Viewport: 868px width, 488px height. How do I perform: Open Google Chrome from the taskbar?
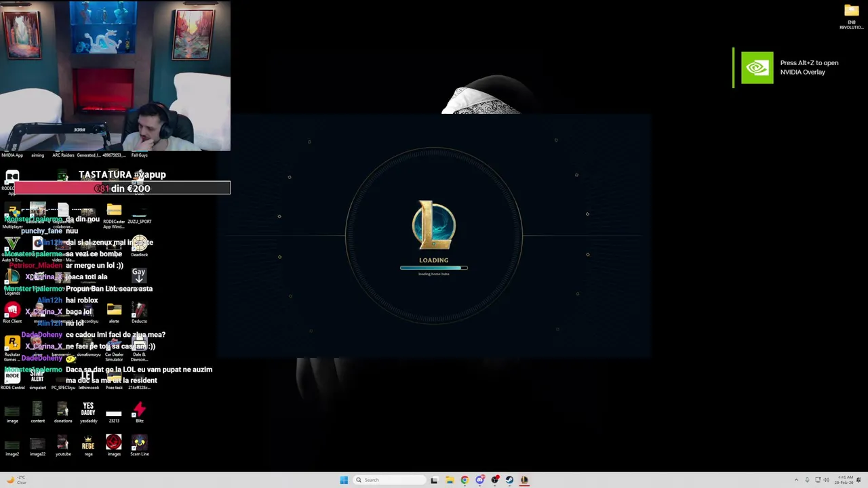click(x=465, y=480)
